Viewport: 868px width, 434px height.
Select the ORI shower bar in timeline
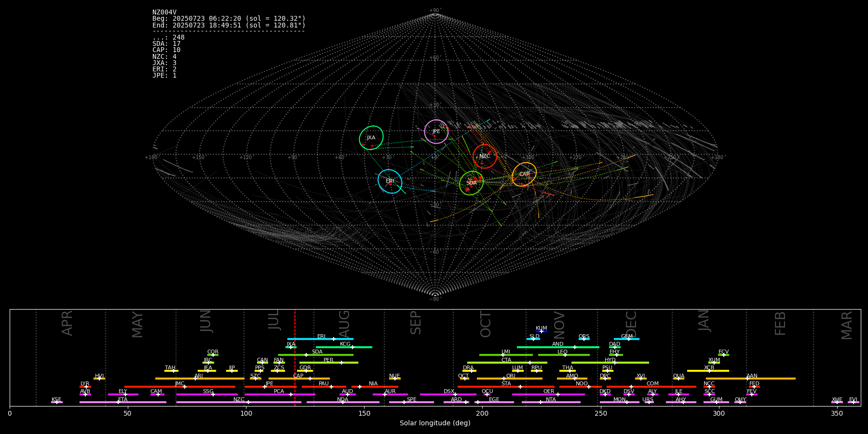(x=510, y=379)
